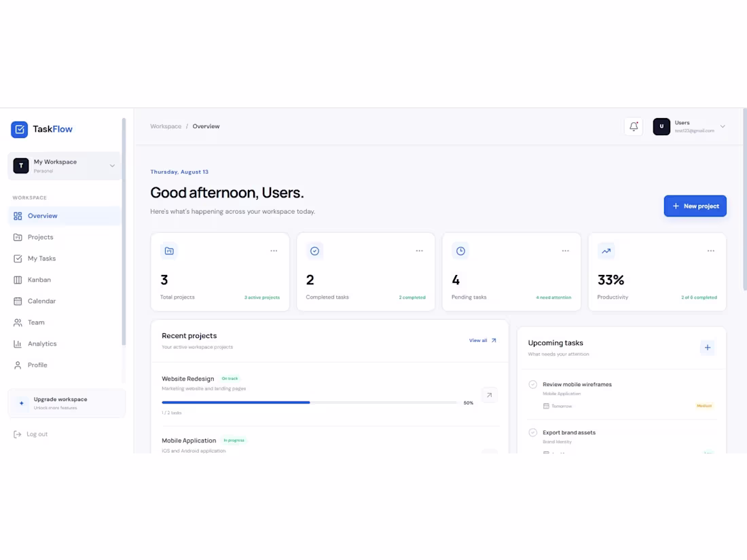Viewport: 747px width, 560px height.
Task: Open Website Redesign via its arrow icon
Action: tap(489, 395)
